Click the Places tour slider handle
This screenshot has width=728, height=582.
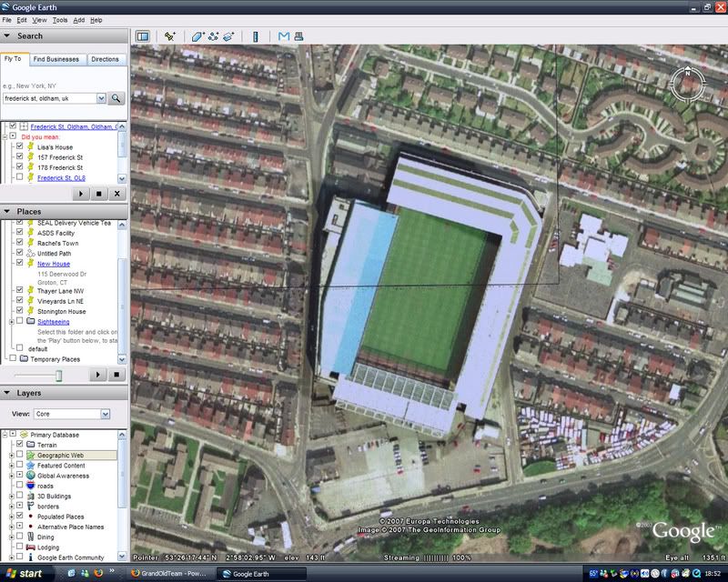point(59,376)
